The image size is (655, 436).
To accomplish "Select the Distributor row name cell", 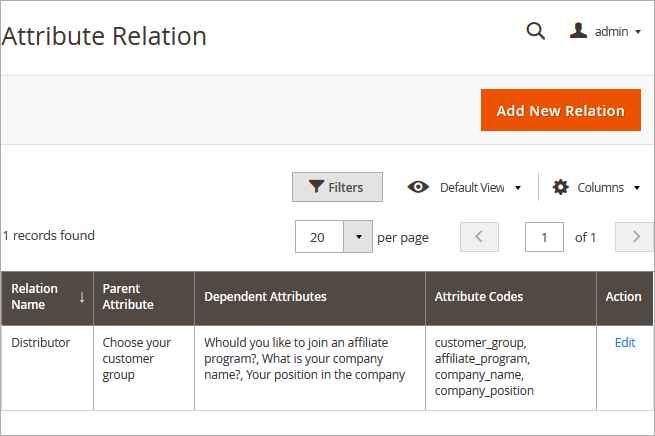I will [x=41, y=342].
